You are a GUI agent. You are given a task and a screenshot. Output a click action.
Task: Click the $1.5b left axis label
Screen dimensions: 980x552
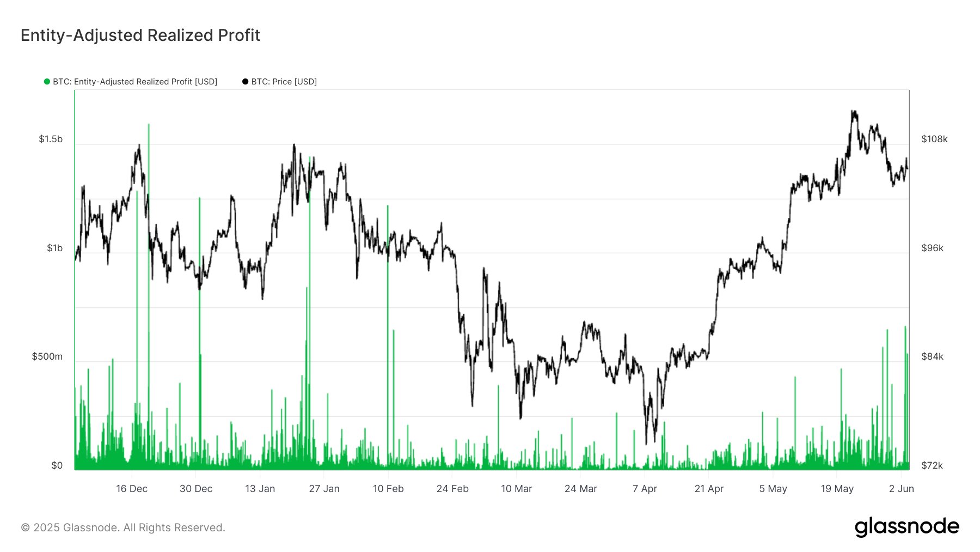51,139
